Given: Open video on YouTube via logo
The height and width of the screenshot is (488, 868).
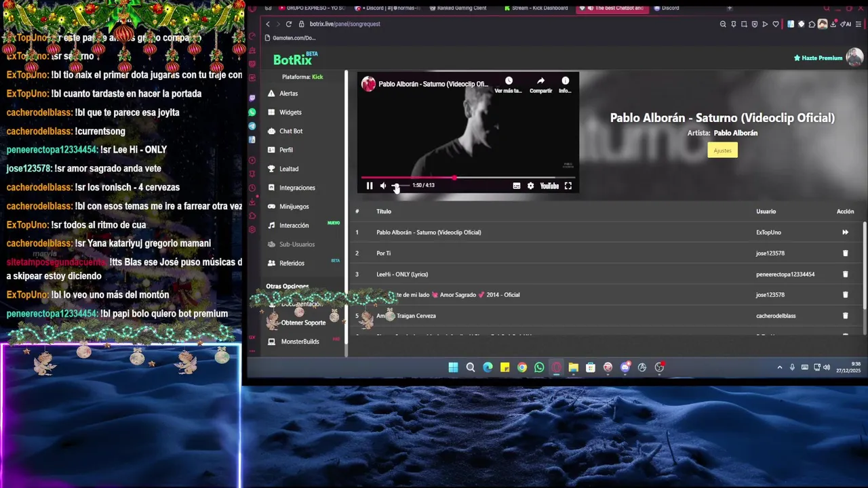Looking at the screenshot, I should pos(549,186).
